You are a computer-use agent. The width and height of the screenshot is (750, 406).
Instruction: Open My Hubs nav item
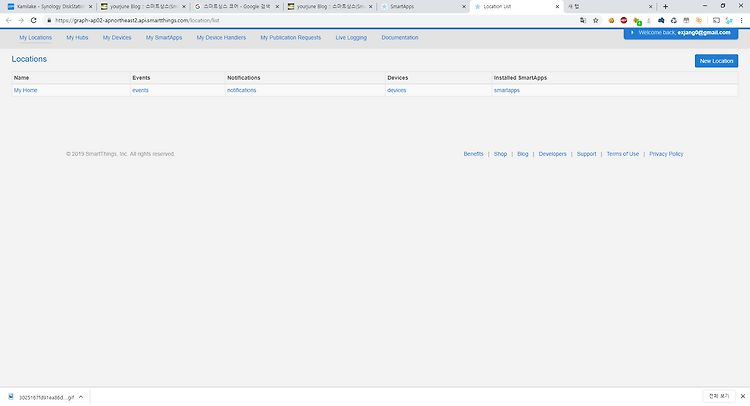click(77, 37)
